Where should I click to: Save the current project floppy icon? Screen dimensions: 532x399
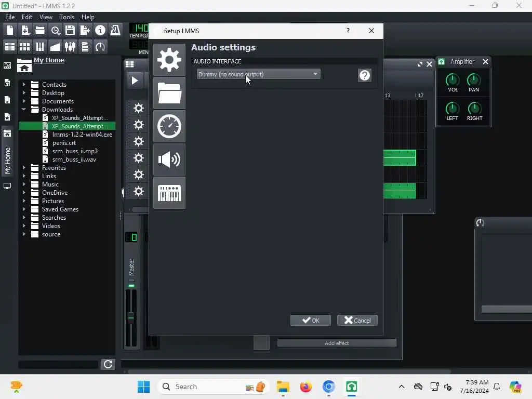pyautogui.click(x=70, y=31)
